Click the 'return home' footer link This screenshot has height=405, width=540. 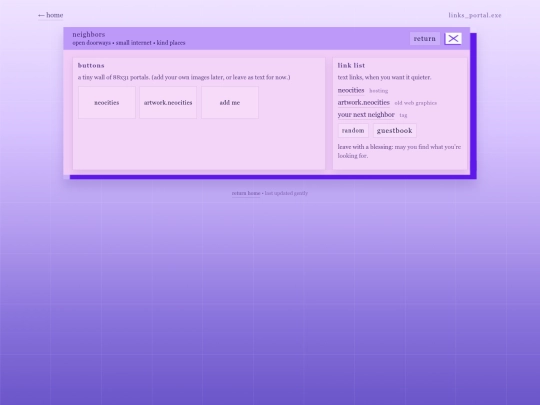point(246,193)
